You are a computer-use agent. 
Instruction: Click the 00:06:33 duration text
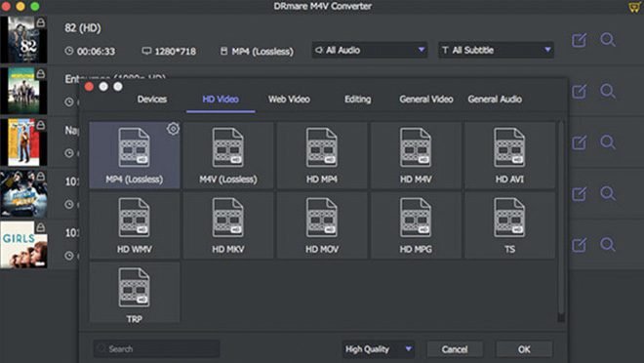point(96,52)
